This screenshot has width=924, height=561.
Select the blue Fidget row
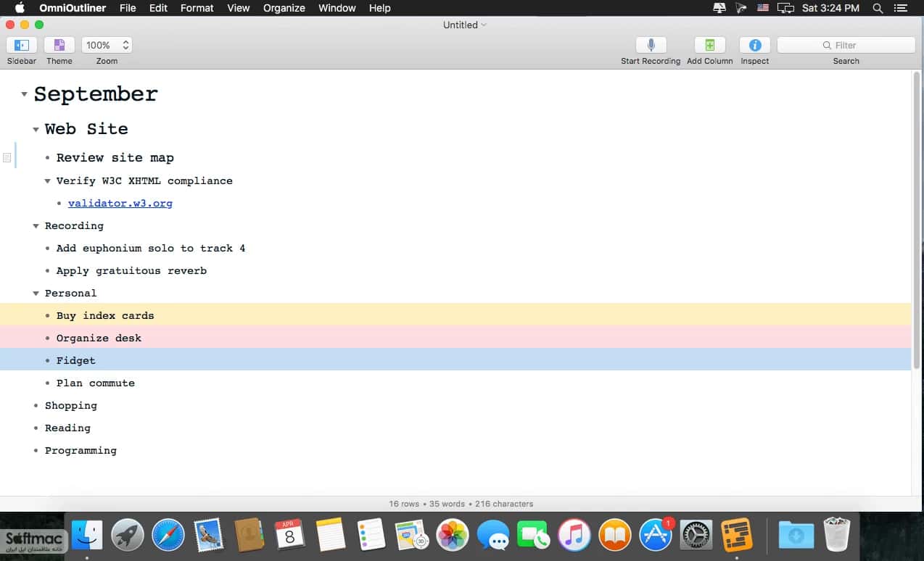point(455,360)
